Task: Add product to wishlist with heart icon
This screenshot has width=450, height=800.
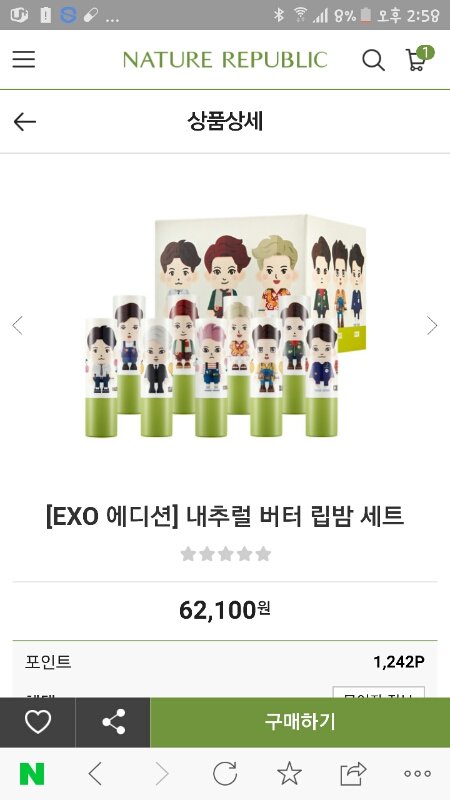Action: 38,722
